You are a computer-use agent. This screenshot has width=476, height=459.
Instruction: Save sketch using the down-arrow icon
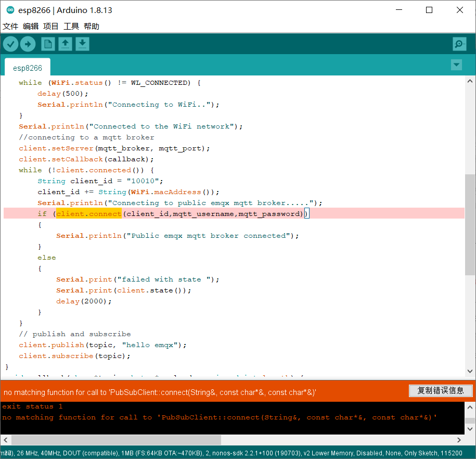click(82, 44)
